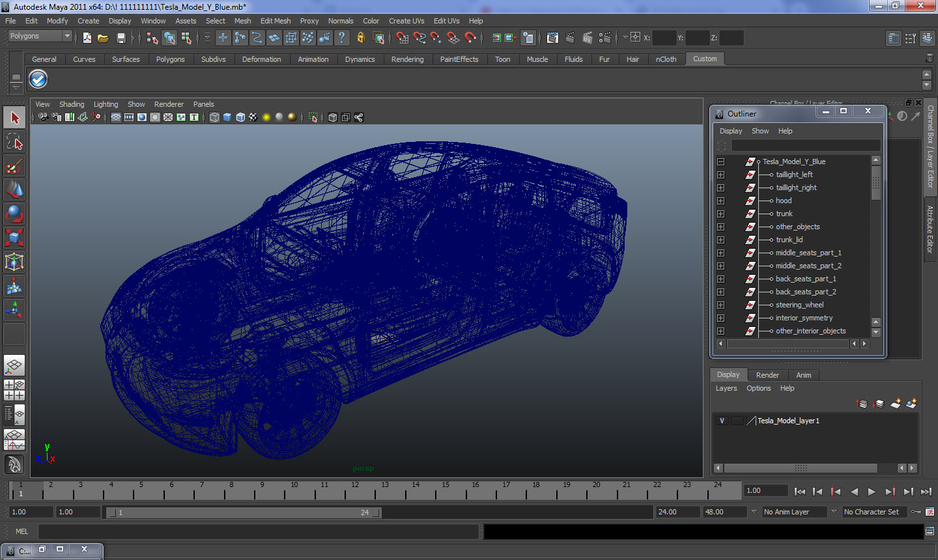This screenshot has height=560, width=938.
Task: Open the Edit Mesh menu
Action: (x=275, y=21)
